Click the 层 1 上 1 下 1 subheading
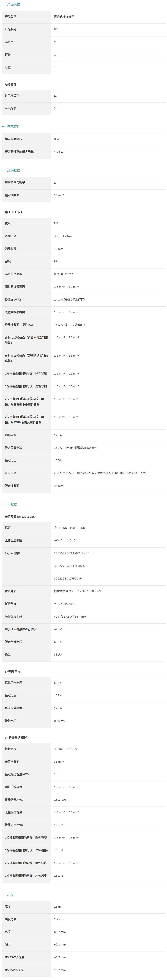The height and width of the screenshot is (980, 167). click(14, 212)
